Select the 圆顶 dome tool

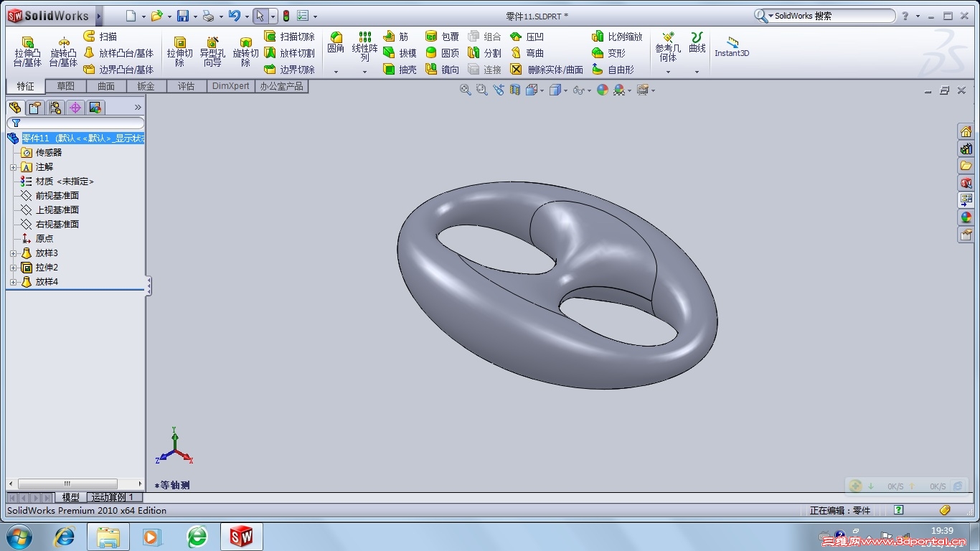coord(442,53)
